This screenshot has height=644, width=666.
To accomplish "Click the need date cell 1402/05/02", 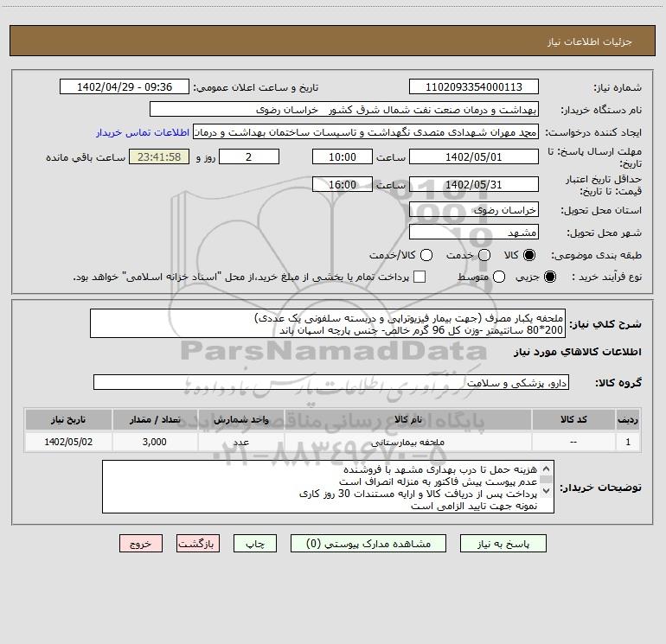I will coord(68,442).
